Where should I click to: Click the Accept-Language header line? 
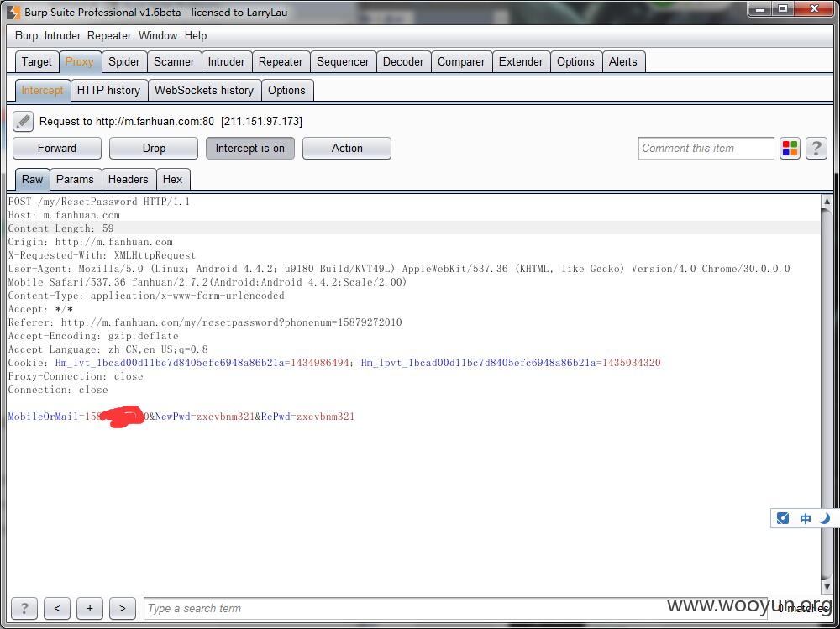coord(108,349)
